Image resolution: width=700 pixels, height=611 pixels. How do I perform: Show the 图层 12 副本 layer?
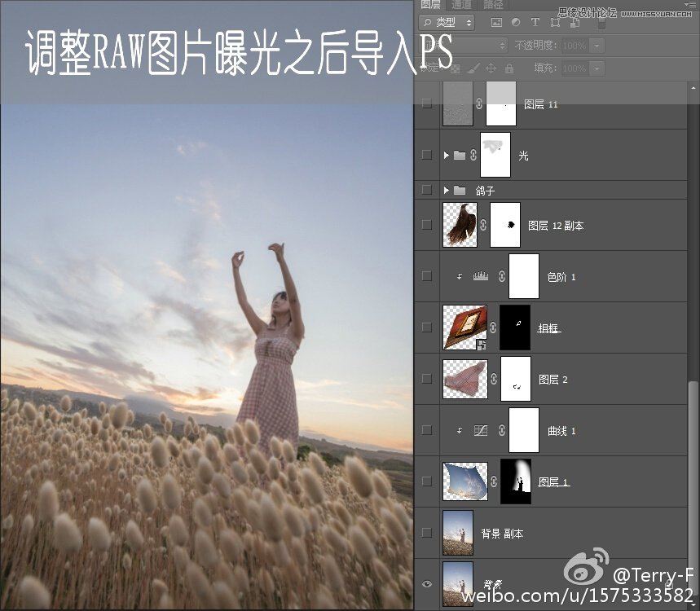tap(428, 222)
